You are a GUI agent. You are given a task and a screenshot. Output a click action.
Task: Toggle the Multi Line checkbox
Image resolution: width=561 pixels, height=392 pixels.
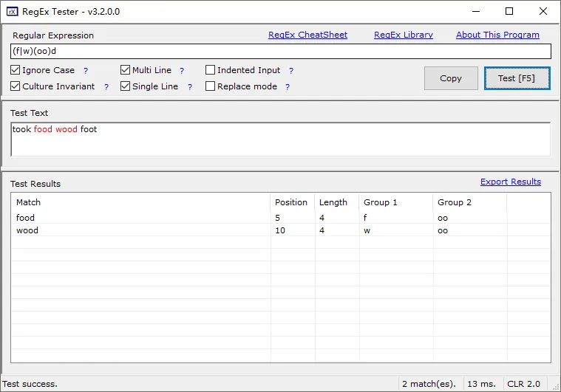tap(125, 69)
